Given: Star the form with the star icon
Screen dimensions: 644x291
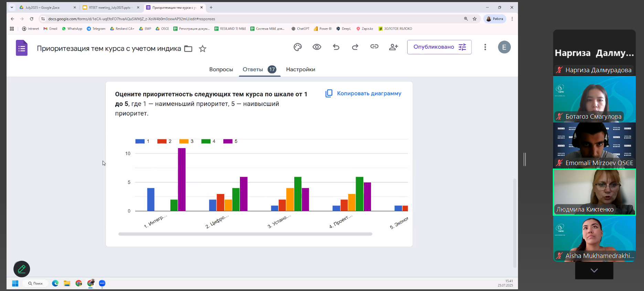Looking at the screenshot, I should pos(202,49).
